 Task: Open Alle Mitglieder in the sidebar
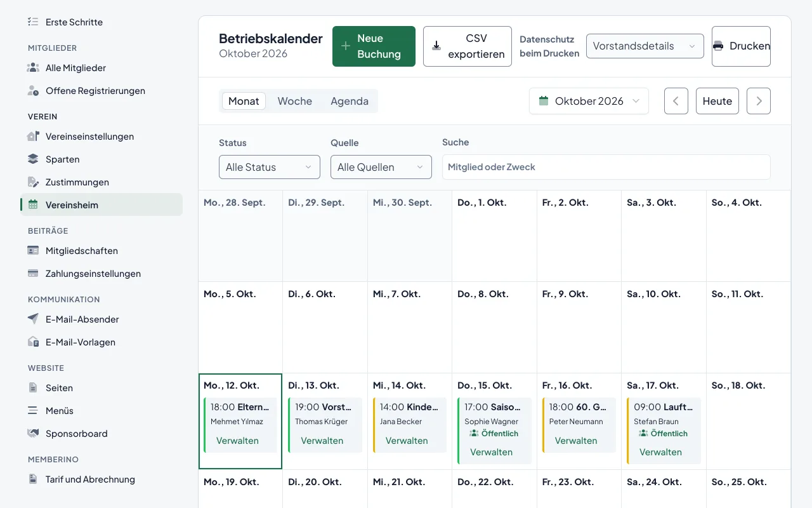pyautogui.click(x=101, y=68)
